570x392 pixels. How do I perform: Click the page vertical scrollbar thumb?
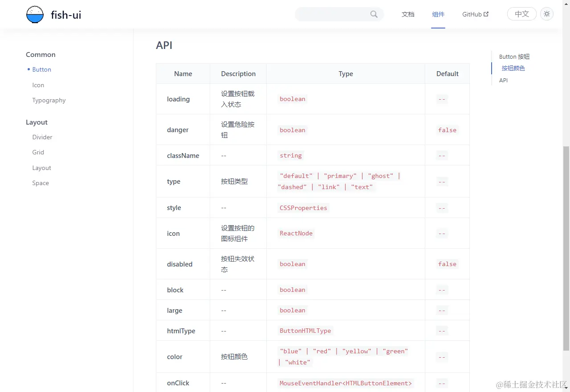pyautogui.click(x=566, y=248)
